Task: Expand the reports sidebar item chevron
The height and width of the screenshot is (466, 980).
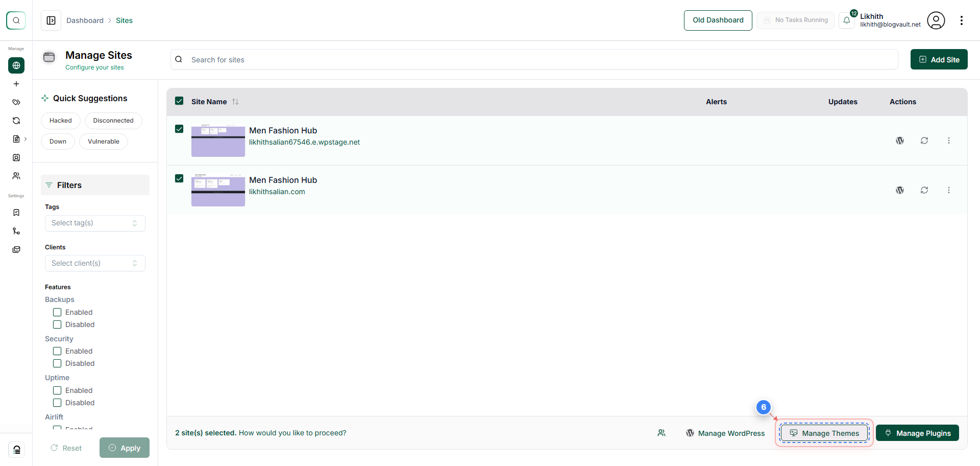Action: point(26,138)
